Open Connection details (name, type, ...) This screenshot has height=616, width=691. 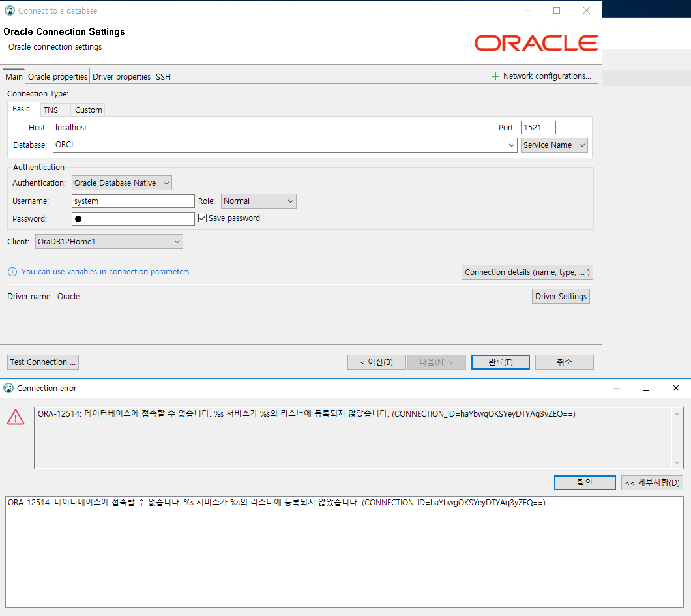tap(527, 272)
